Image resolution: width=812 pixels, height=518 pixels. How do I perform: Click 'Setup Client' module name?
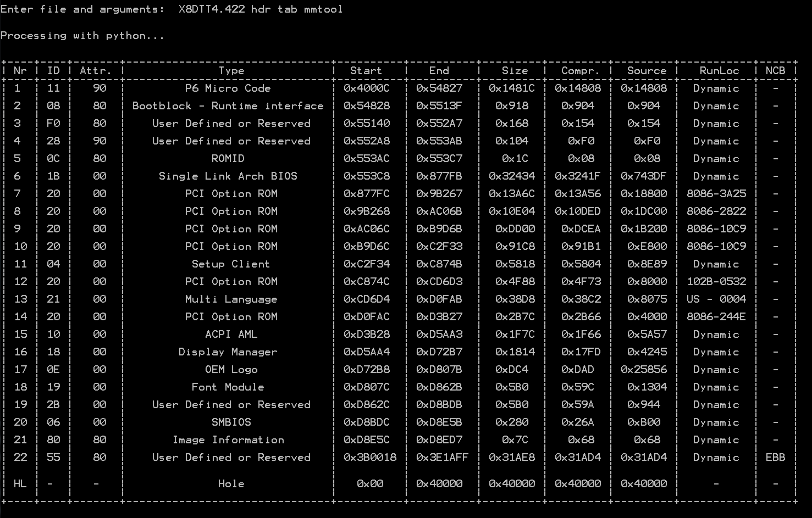click(x=231, y=264)
